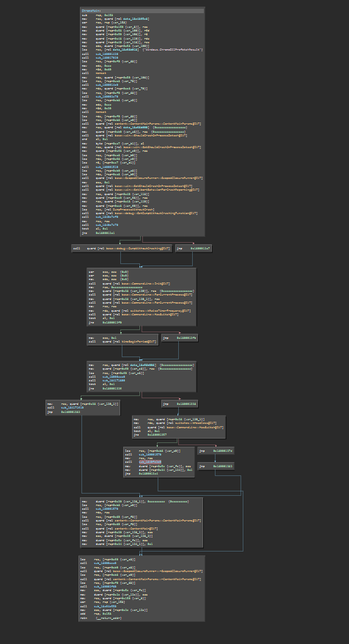The width and height of the screenshot is (349, 644).
Task: Select the ChromeMain function header label
Action: pos(92,11)
